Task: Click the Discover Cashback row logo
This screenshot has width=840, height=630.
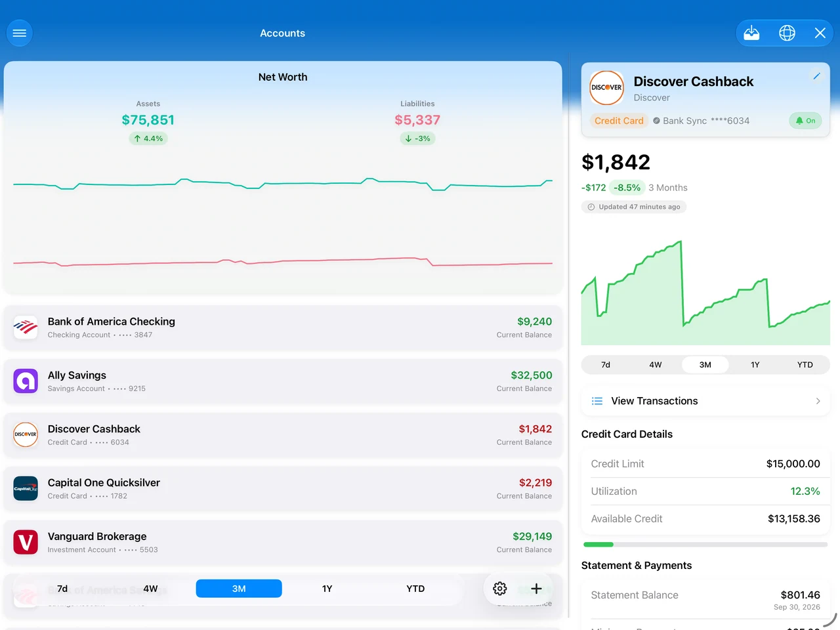Action: (26, 434)
